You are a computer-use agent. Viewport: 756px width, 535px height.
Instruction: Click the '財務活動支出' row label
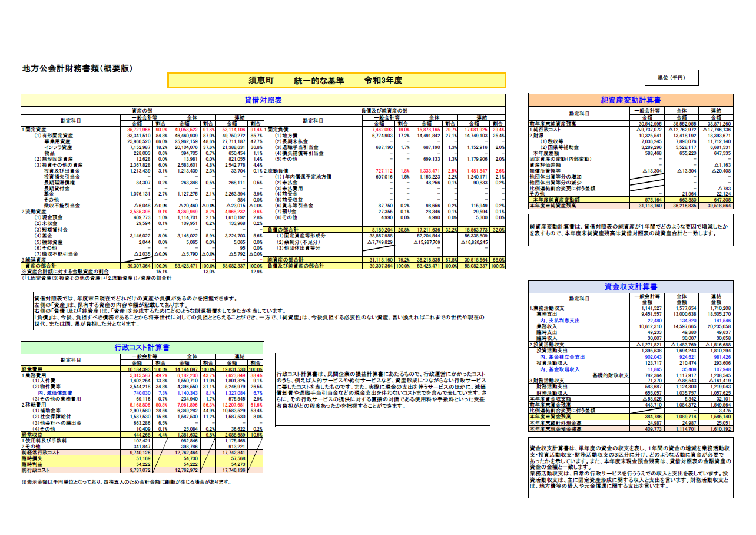coord(552,387)
